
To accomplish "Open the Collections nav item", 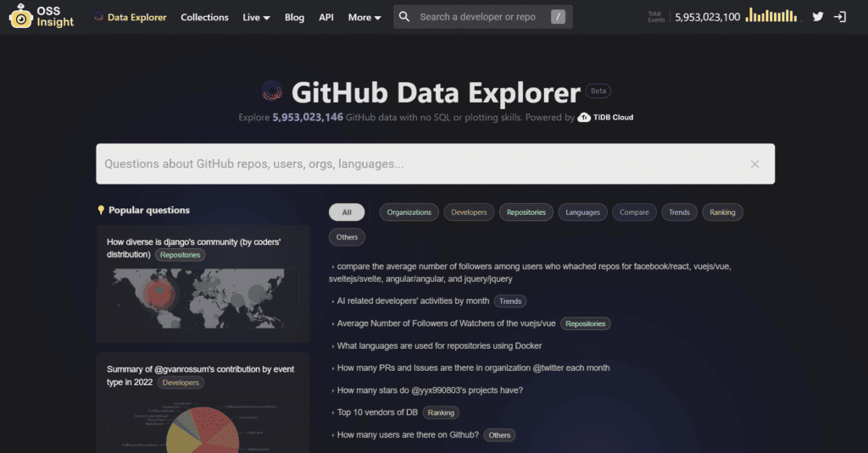I will click(x=204, y=17).
